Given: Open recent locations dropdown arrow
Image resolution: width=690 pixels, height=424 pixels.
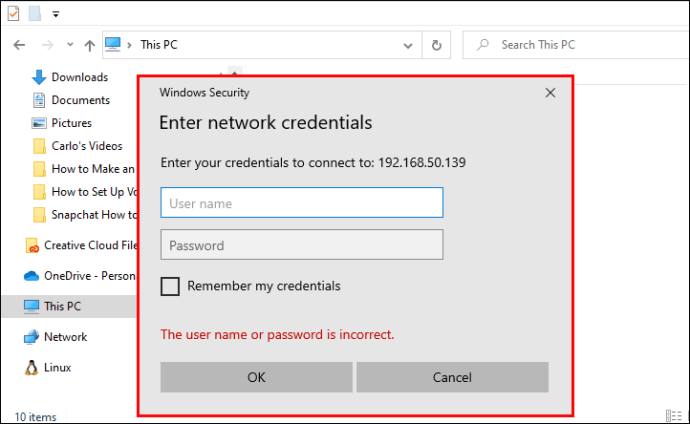Looking at the screenshot, I should [x=69, y=45].
